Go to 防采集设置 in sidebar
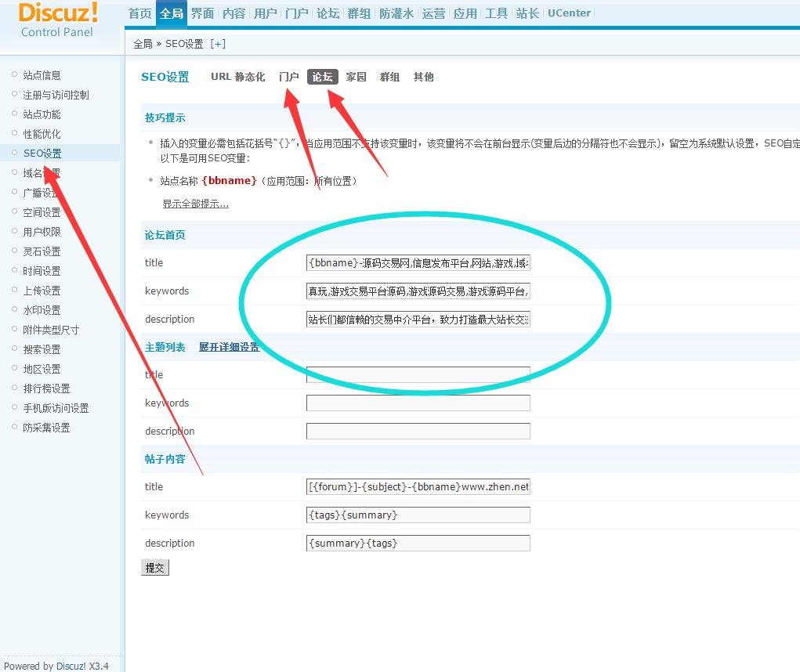This screenshot has height=672, width=800. point(46,428)
